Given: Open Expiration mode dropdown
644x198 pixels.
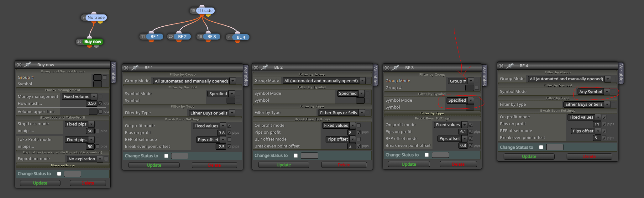Looking at the screenshot, I should 85,159.
